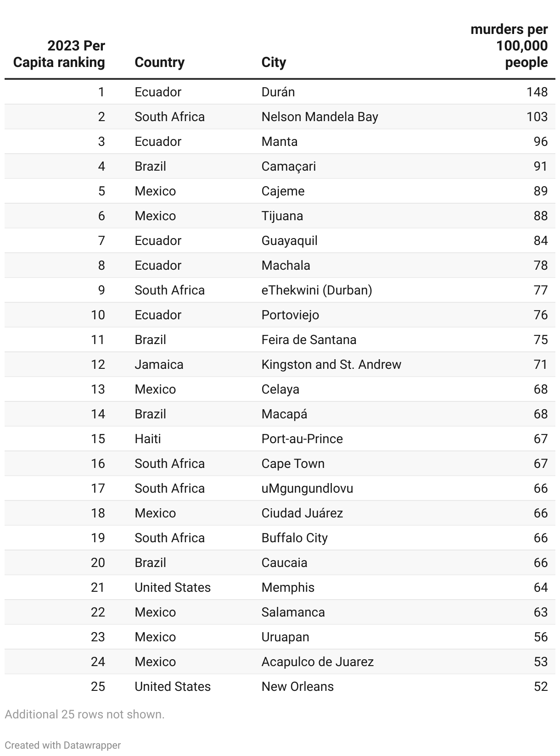Click the Kingston and St. Andrew cell
Screen dimensions: 560x756
331,364
